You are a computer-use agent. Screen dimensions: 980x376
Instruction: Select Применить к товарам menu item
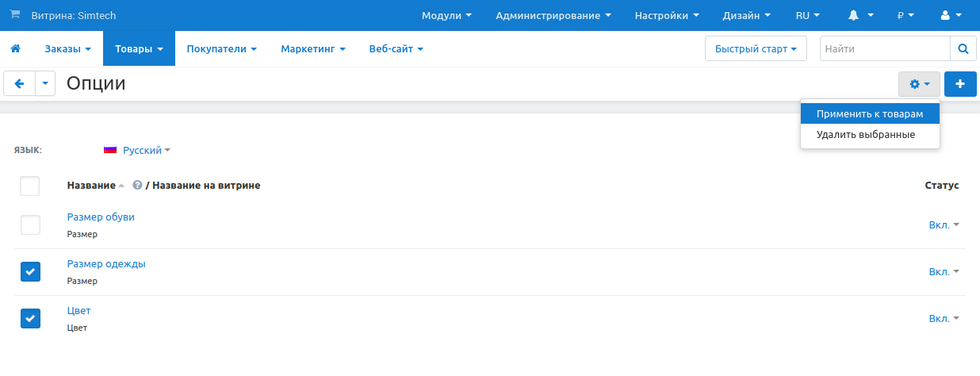[869, 114]
